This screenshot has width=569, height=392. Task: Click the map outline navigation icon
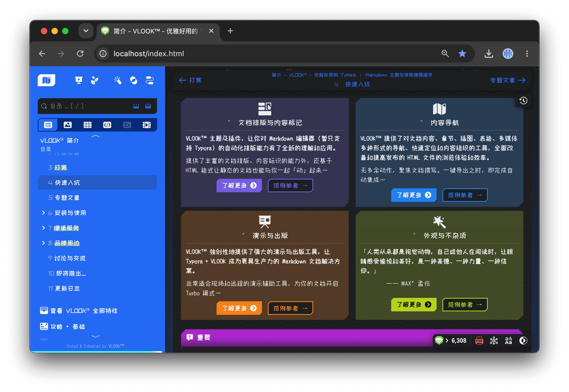tap(46, 80)
